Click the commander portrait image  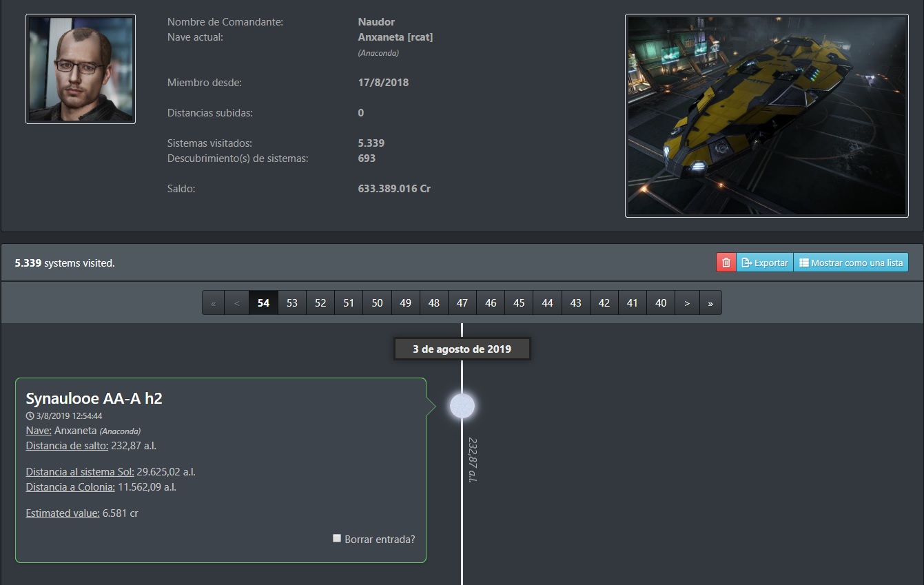(x=81, y=69)
